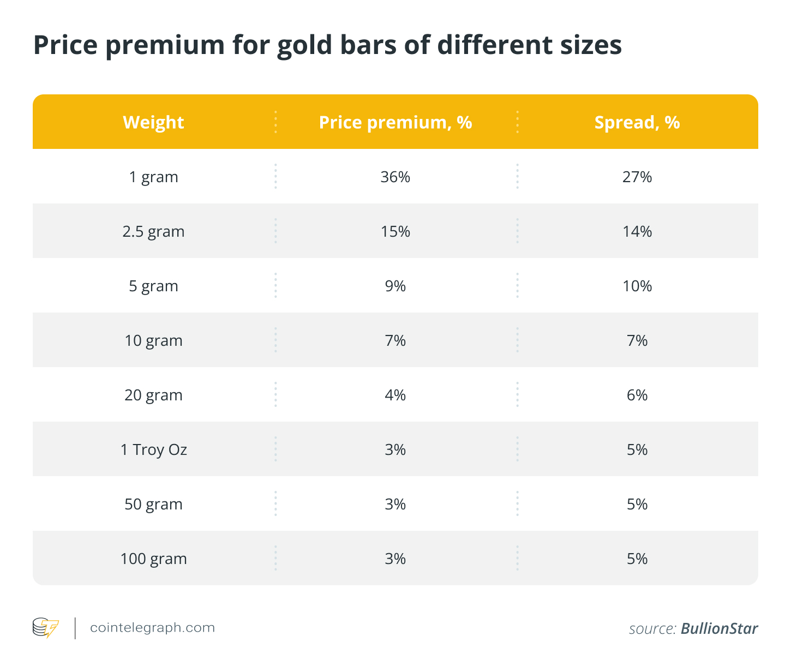Click the BullionStar source name
The height and width of the screenshot is (672, 791).
tap(719, 629)
